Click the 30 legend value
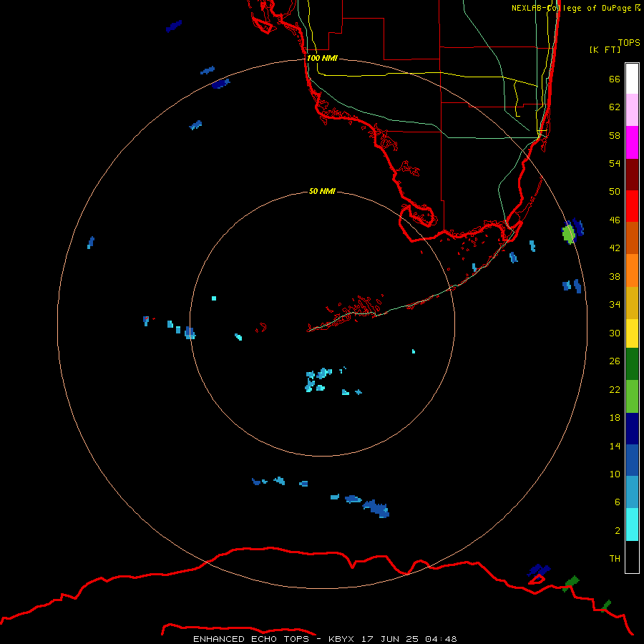The width and height of the screenshot is (644, 644). (x=615, y=333)
